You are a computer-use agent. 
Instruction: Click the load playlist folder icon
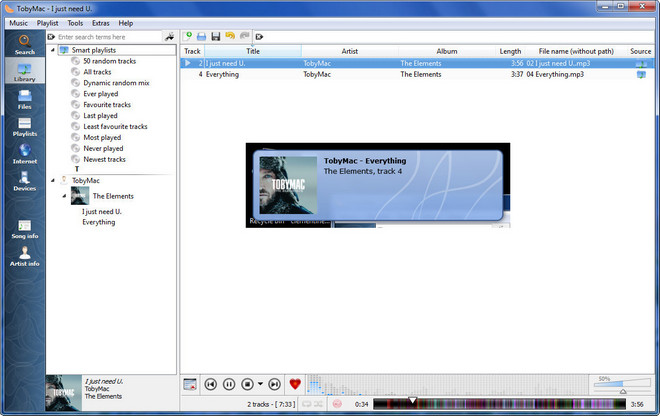pos(202,37)
